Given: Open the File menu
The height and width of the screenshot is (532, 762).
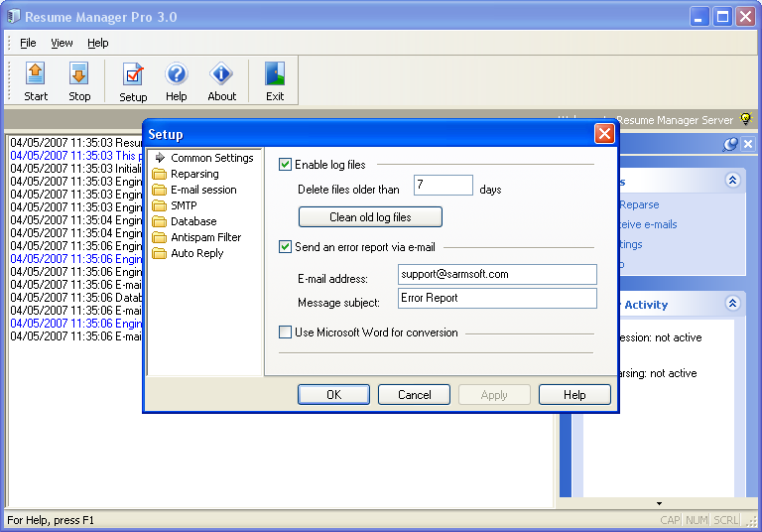Looking at the screenshot, I should [28, 43].
